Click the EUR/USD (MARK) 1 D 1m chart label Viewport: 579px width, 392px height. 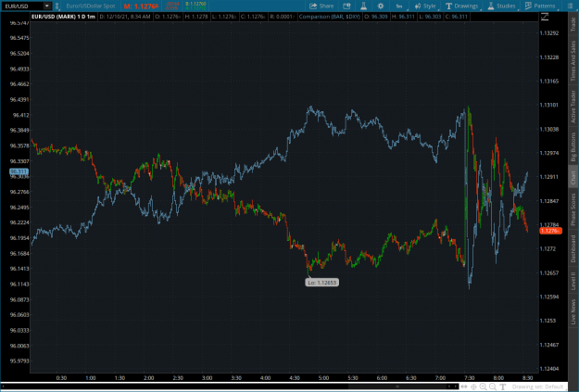[64, 17]
